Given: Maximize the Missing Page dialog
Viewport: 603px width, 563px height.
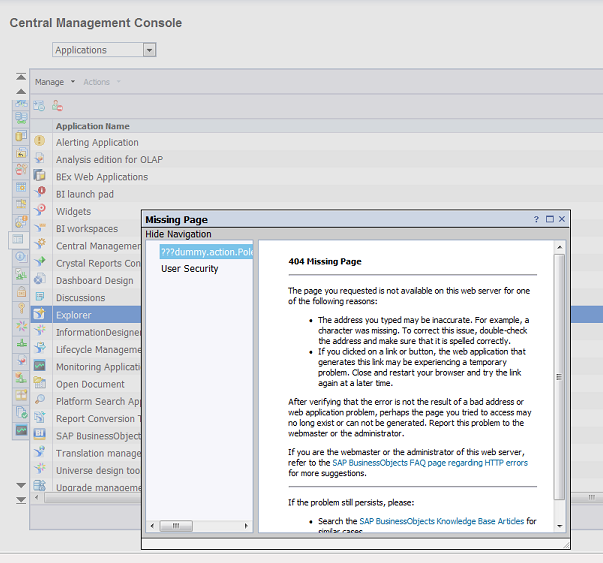Looking at the screenshot, I should (550, 219).
